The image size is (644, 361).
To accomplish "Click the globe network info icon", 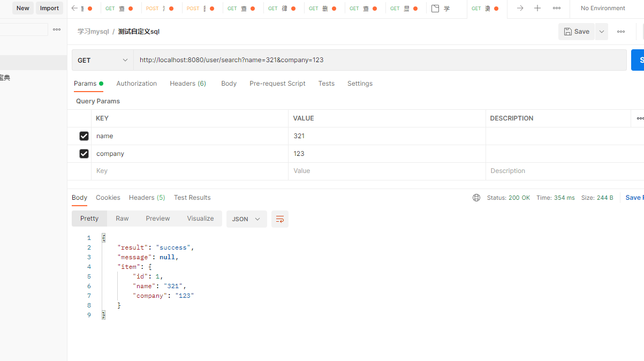I will click(x=476, y=198).
